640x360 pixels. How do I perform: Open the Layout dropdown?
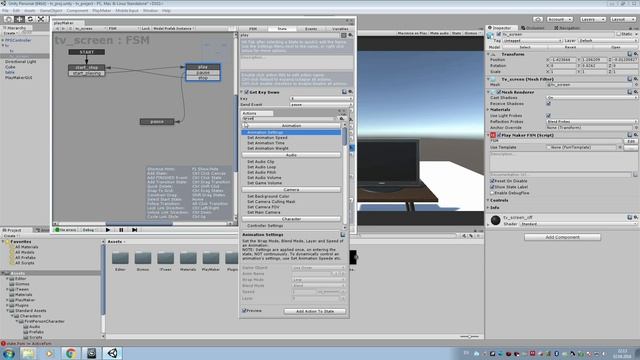(623, 19)
